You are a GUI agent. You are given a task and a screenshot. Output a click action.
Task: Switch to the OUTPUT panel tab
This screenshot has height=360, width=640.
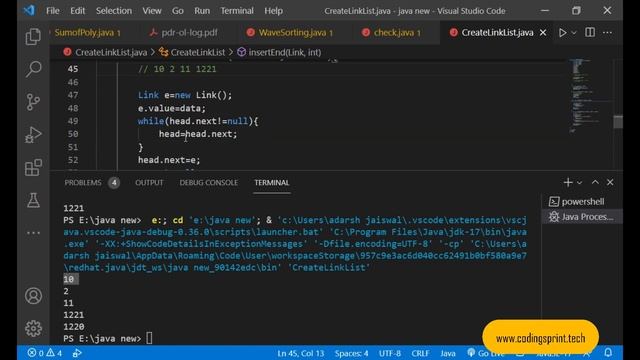(149, 183)
